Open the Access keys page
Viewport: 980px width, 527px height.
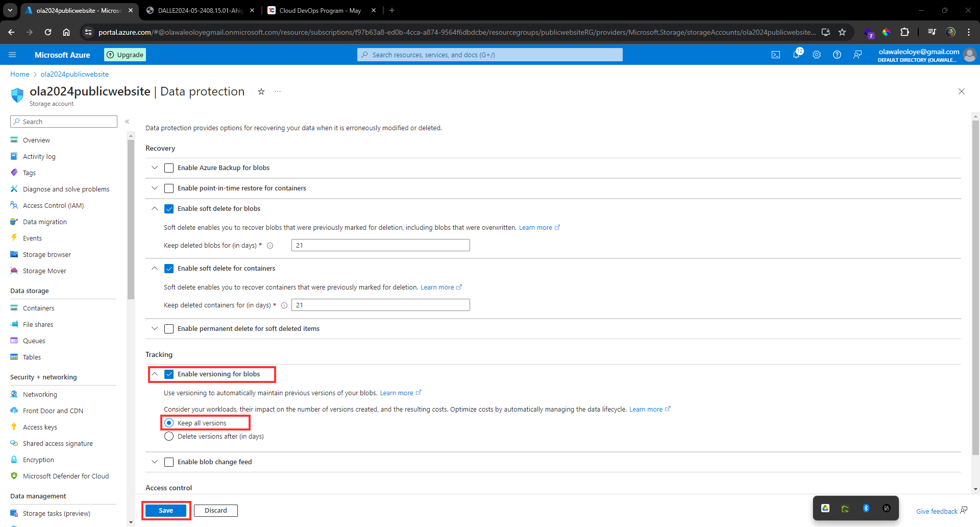(x=40, y=426)
